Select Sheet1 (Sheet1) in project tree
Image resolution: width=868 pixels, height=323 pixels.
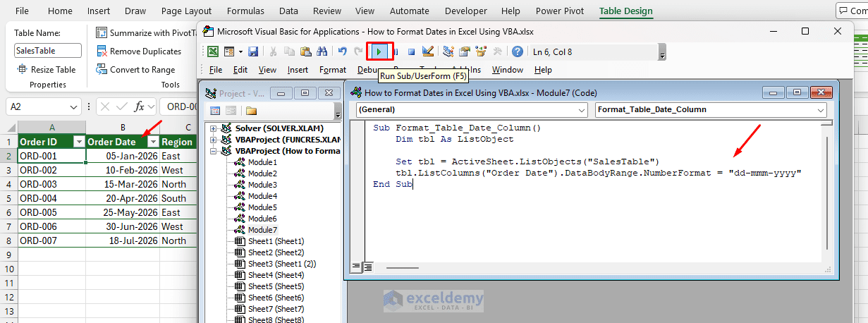click(276, 241)
